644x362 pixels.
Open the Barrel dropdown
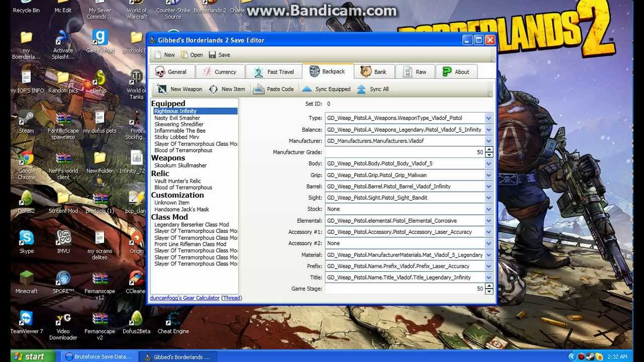488,186
